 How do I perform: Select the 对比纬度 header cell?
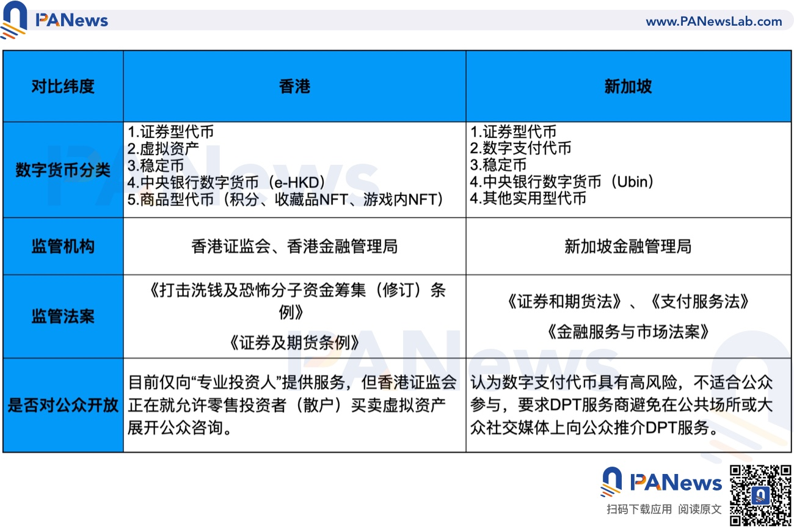click(63, 86)
